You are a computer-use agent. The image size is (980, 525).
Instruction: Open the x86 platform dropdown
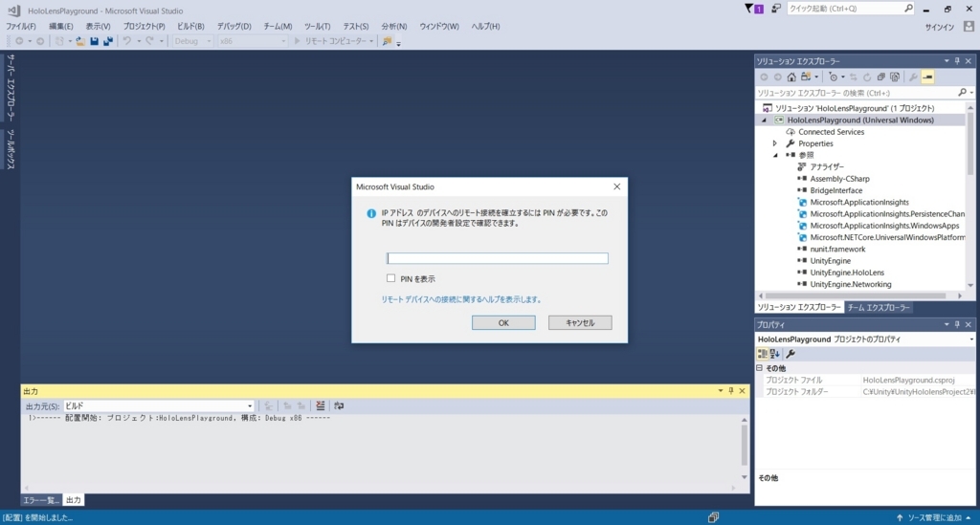coord(253,41)
